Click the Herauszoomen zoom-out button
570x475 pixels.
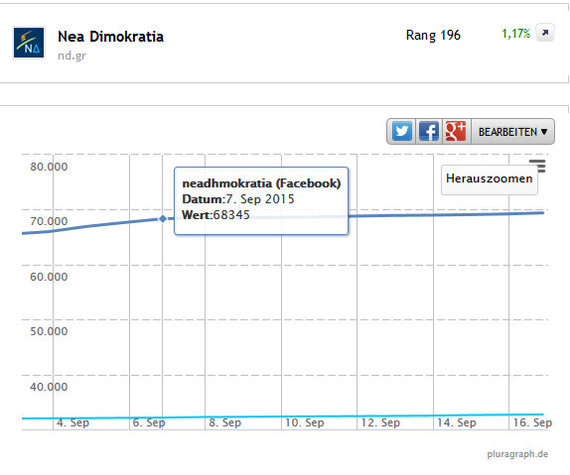point(489,179)
